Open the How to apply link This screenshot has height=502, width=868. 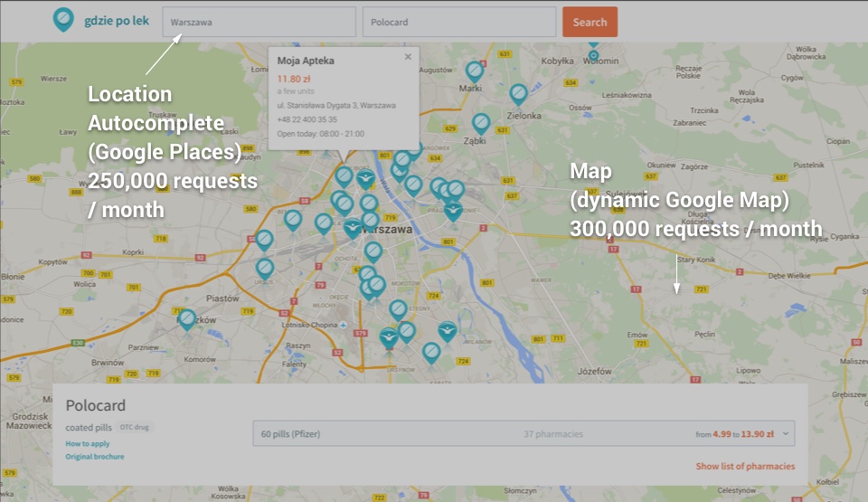coord(88,444)
